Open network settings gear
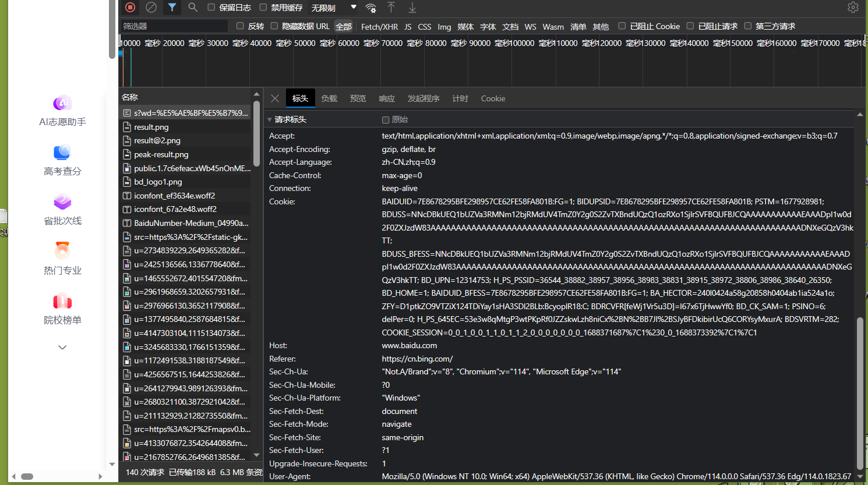 pyautogui.click(x=853, y=8)
